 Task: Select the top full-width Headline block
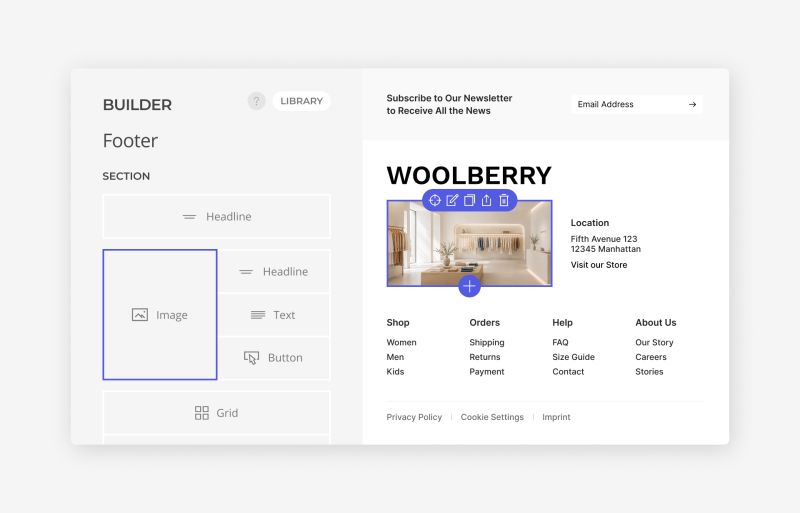click(x=217, y=216)
